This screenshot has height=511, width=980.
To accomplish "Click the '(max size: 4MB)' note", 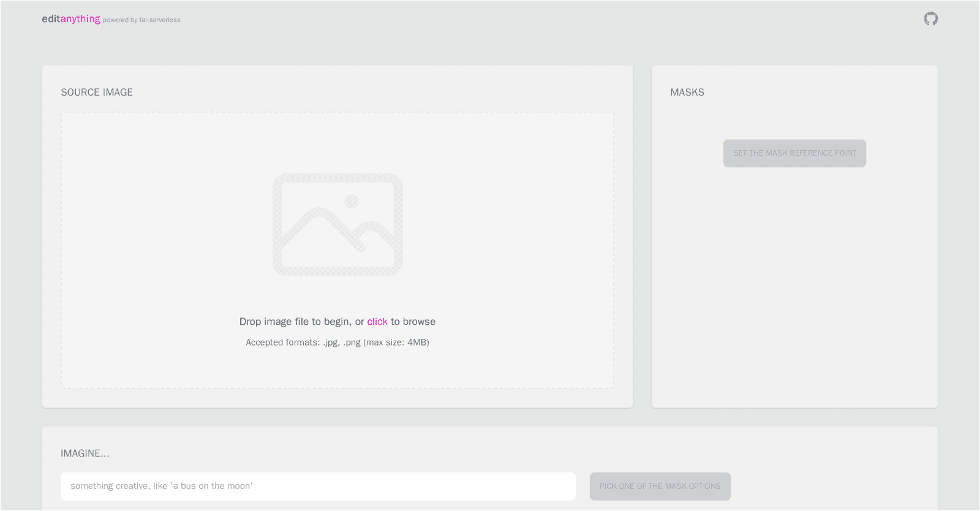I will click(x=396, y=343).
